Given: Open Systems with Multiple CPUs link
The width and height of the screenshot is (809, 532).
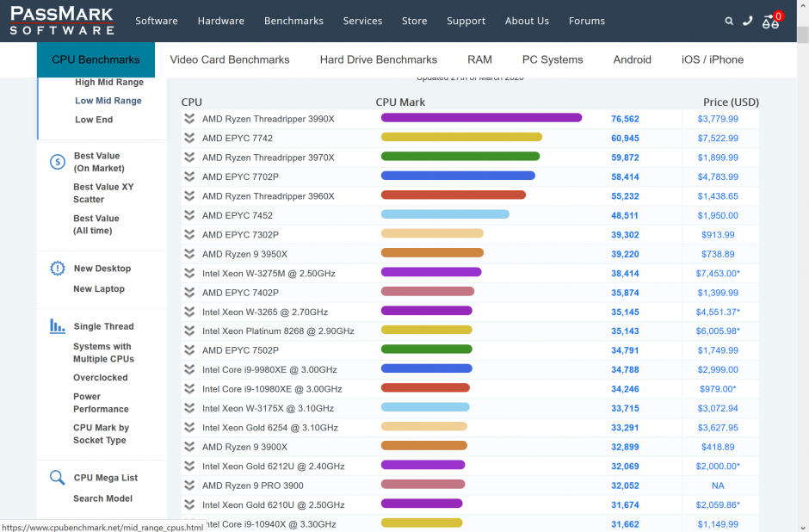Looking at the screenshot, I should pyautogui.click(x=103, y=352).
